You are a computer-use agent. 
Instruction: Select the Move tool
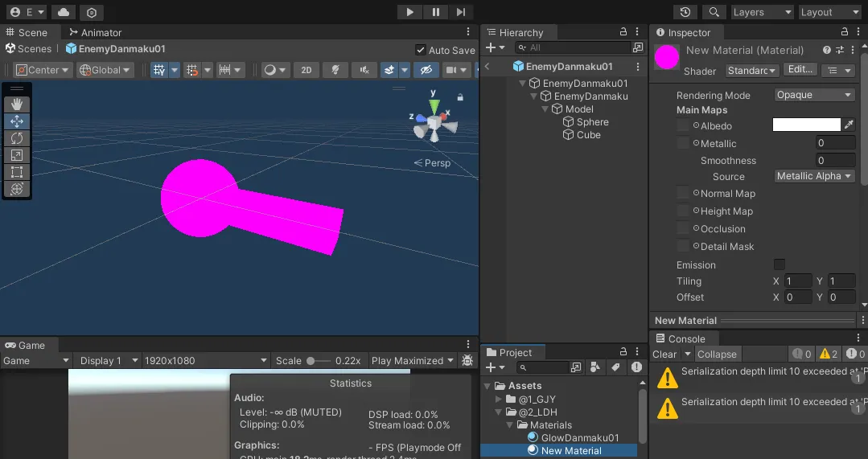tap(17, 121)
